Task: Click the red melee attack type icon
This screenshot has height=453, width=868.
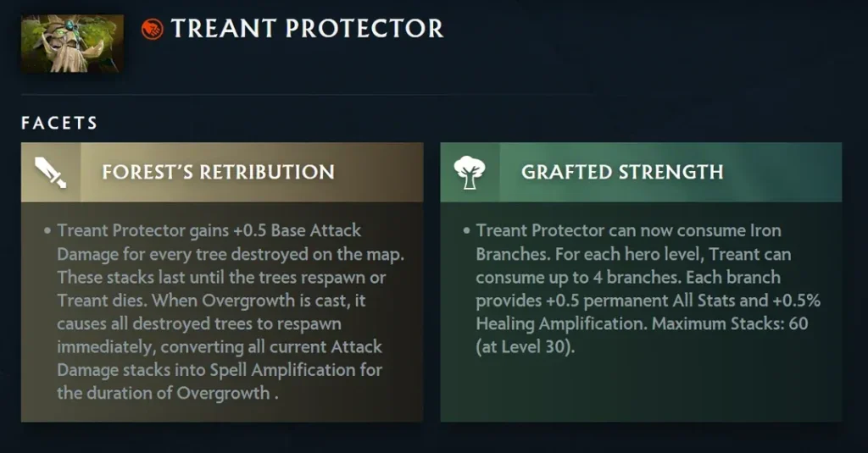Action: click(x=153, y=30)
